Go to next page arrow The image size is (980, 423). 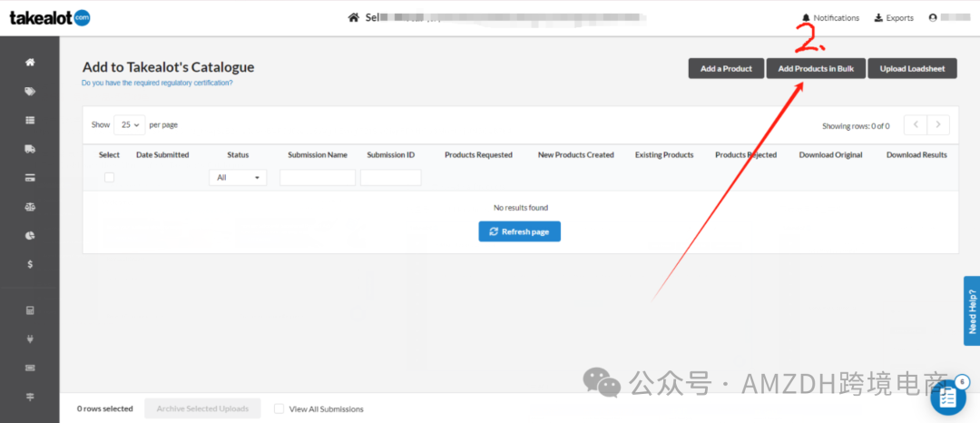(938, 125)
